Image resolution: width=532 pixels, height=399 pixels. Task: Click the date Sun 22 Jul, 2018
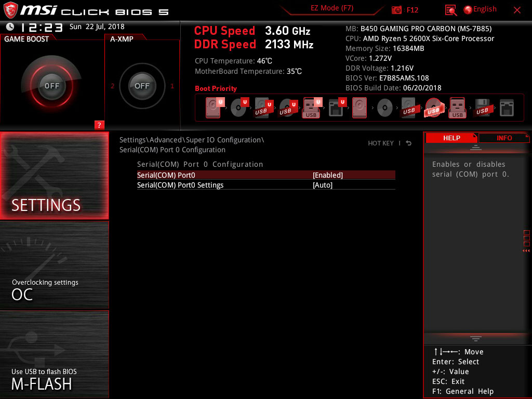[97, 26]
